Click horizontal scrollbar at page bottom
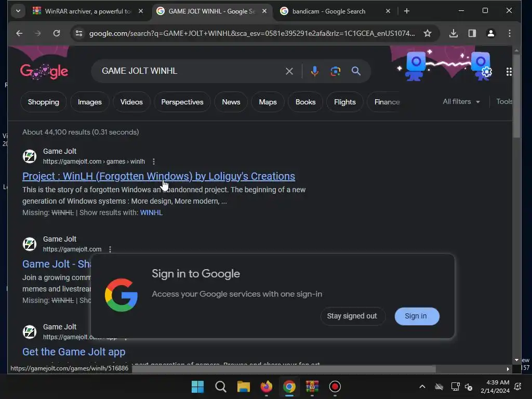This screenshot has height=399, width=532. coord(284,369)
